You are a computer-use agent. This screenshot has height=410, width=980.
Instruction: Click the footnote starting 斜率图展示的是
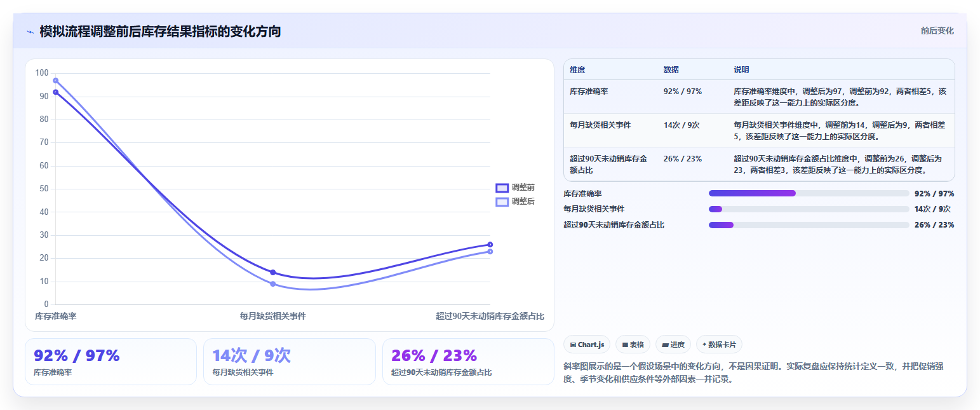[x=755, y=372]
